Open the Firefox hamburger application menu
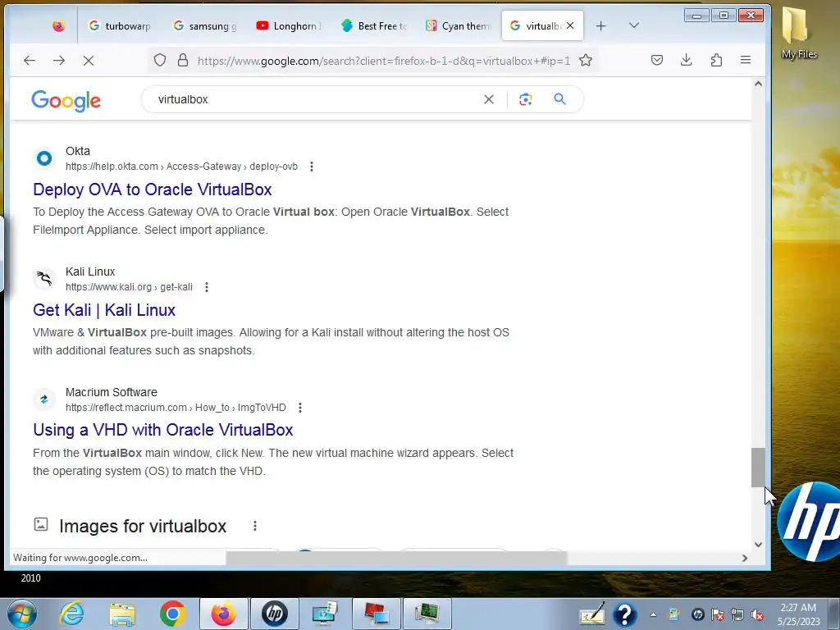 click(x=745, y=60)
